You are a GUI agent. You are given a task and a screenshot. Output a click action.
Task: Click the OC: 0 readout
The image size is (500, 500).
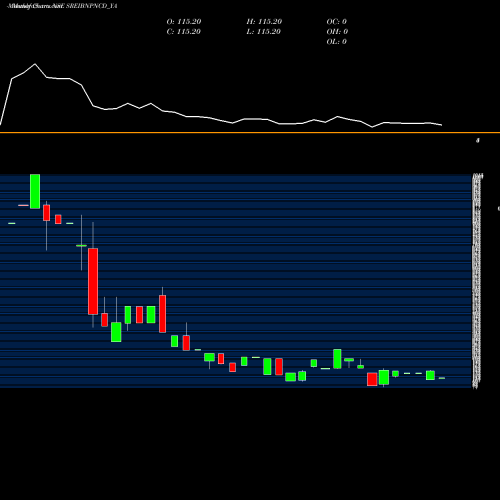pos(337,22)
